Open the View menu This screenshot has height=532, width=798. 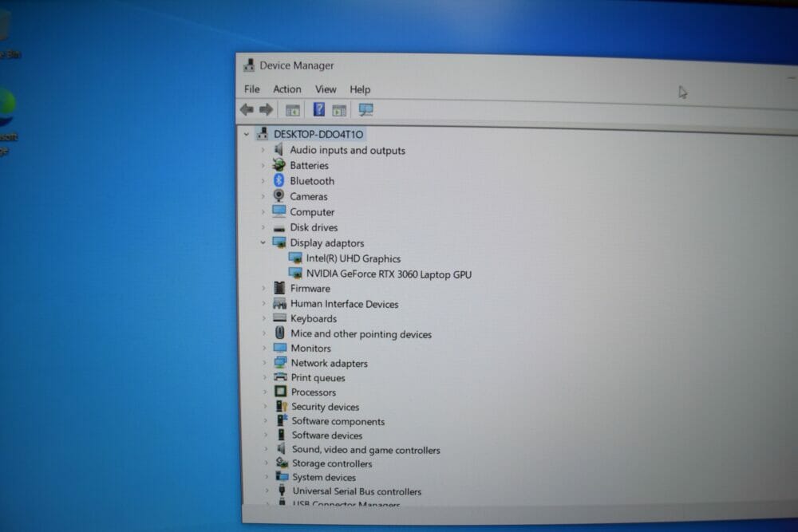click(326, 89)
